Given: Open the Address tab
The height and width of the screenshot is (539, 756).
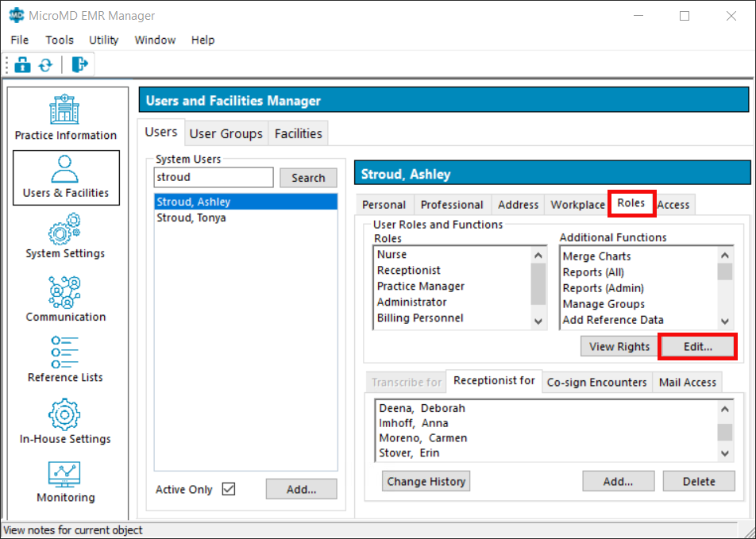Looking at the screenshot, I should click(518, 205).
